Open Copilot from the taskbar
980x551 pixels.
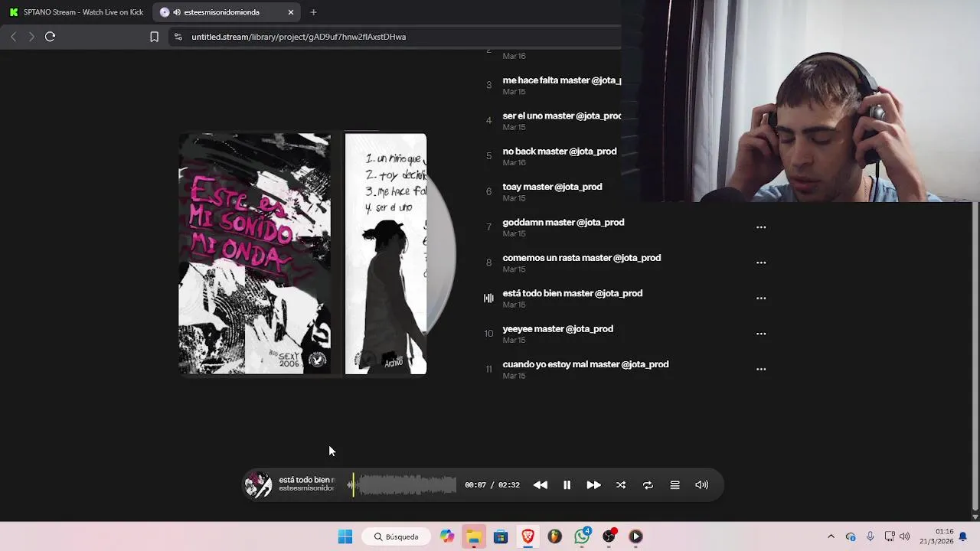coord(447,536)
